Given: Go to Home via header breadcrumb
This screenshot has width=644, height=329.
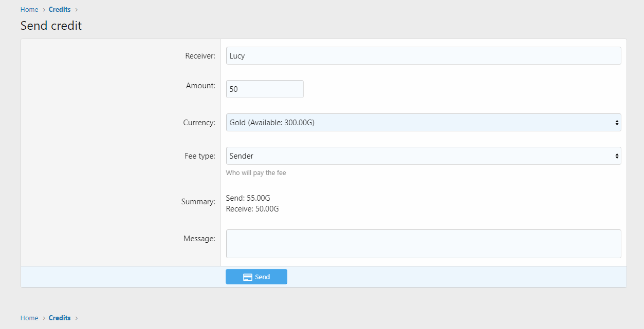Looking at the screenshot, I should click(29, 10).
